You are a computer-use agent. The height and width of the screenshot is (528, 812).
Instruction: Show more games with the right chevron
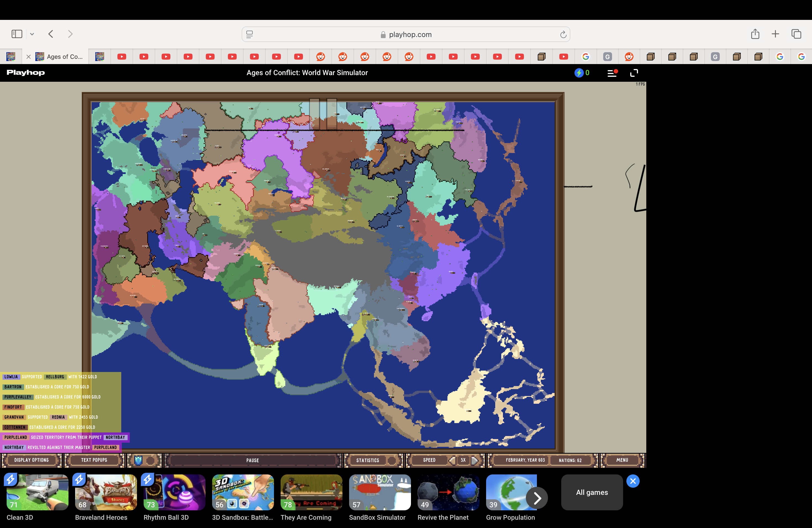(537, 498)
